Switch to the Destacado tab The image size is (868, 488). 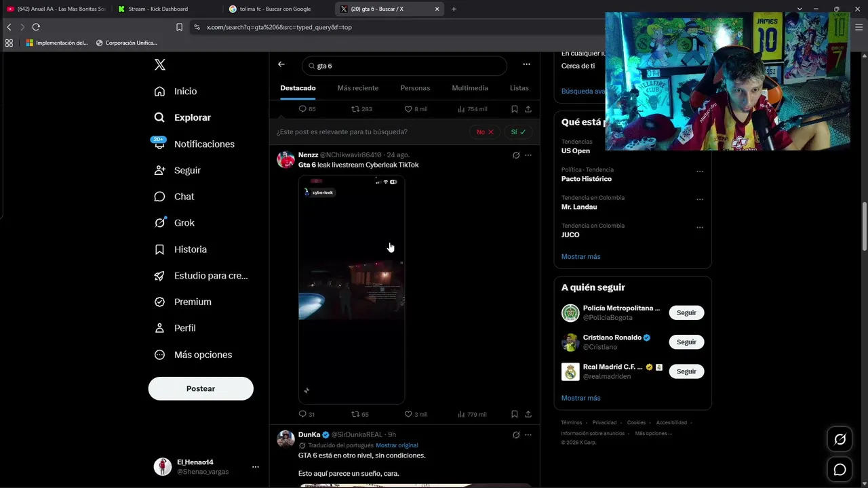tap(298, 88)
